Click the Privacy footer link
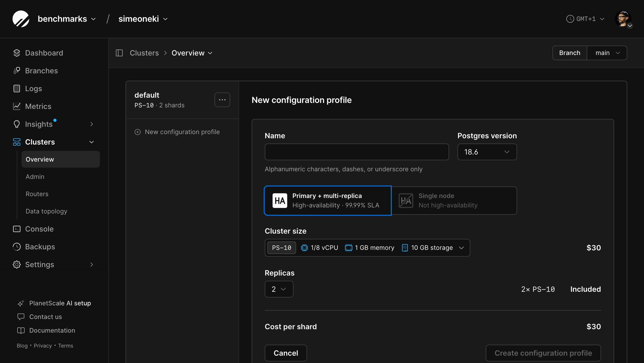Screen dimensions: 644x363 (43, 346)
